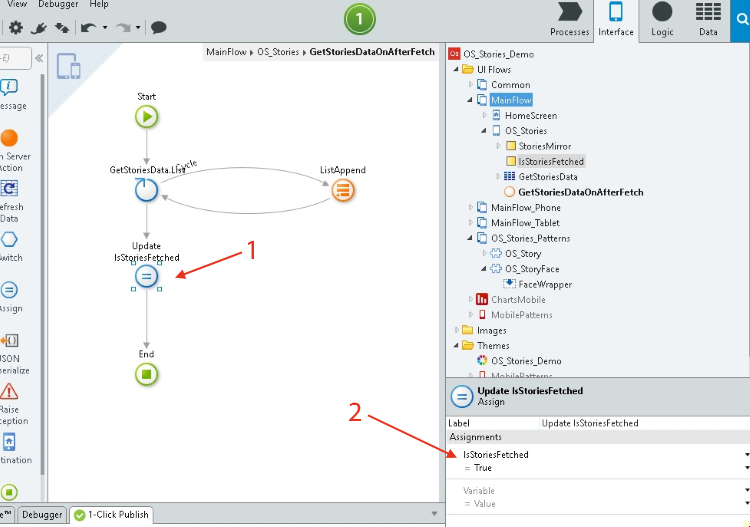The width and height of the screenshot is (750, 527).
Task: Open the Debugger tab at the bottom
Action: click(42, 515)
